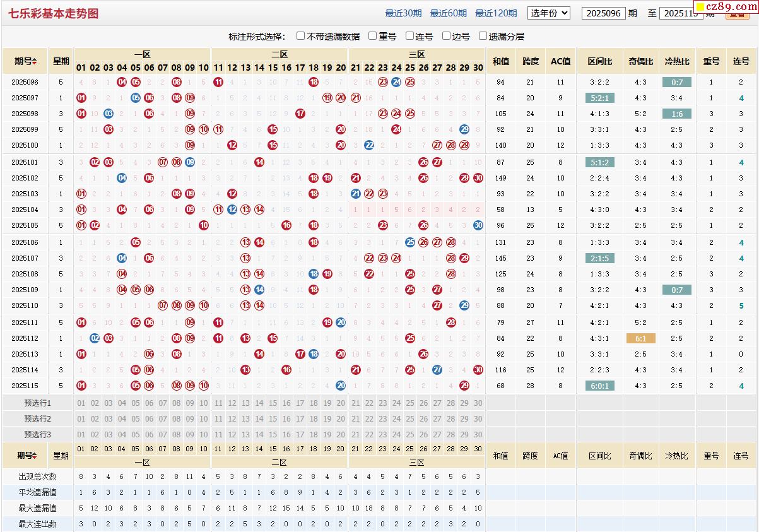Click the 期号 sort arrow in the bottom header
The height and width of the screenshot is (532, 759).
(35, 456)
